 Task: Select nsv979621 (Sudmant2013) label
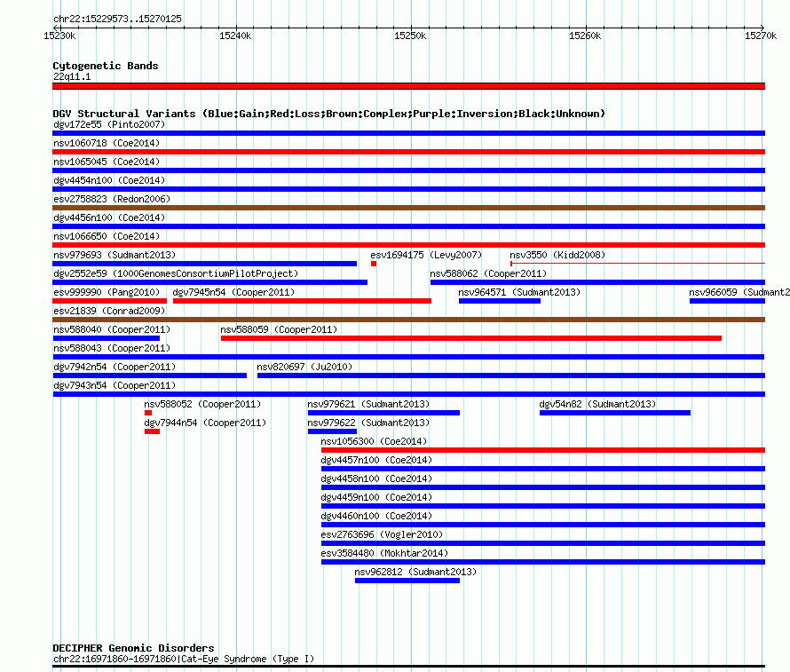368,404
